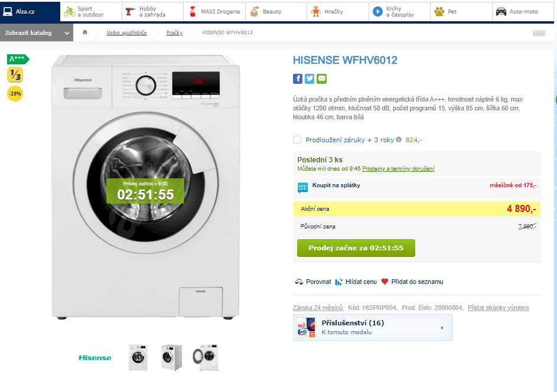Click the -39% discount badge
This screenshot has width=557, height=392.
15,94
